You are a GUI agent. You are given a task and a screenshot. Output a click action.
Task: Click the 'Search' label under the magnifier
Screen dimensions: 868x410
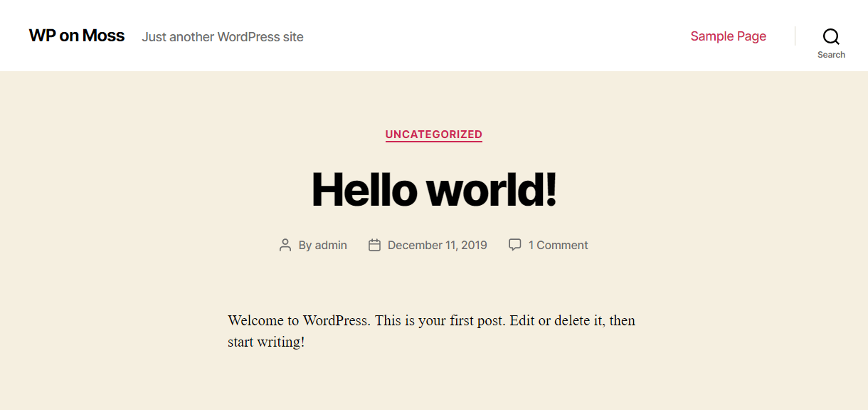tap(831, 55)
